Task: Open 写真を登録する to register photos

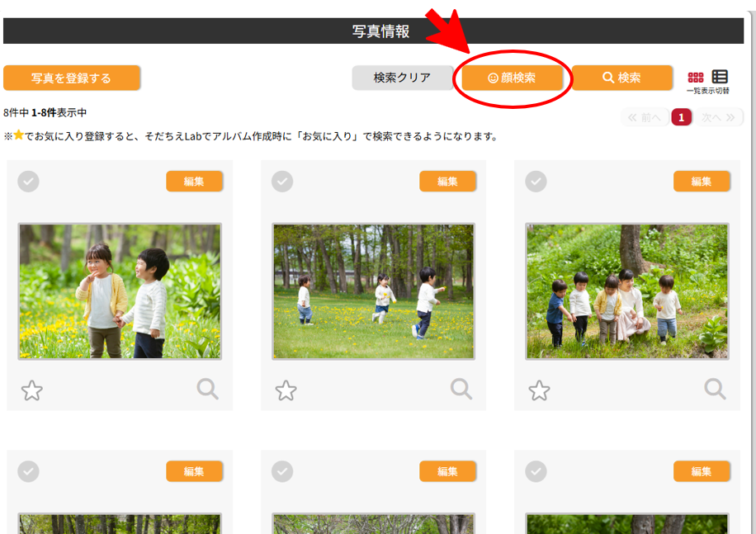Action: [72, 78]
